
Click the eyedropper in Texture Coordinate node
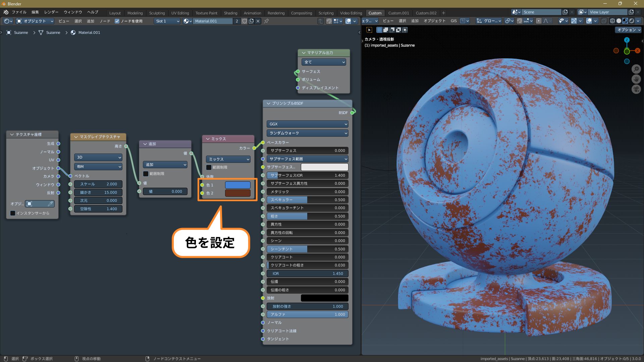click(x=51, y=204)
